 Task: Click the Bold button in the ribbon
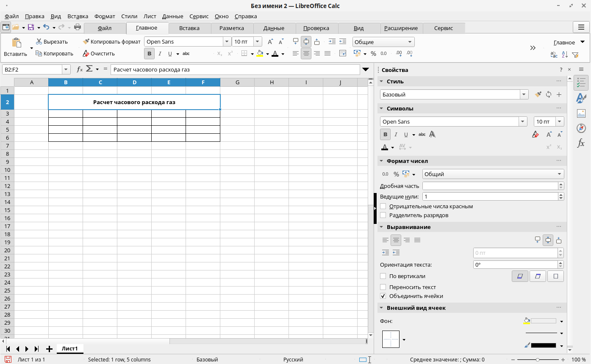pyautogui.click(x=149, y=54)
